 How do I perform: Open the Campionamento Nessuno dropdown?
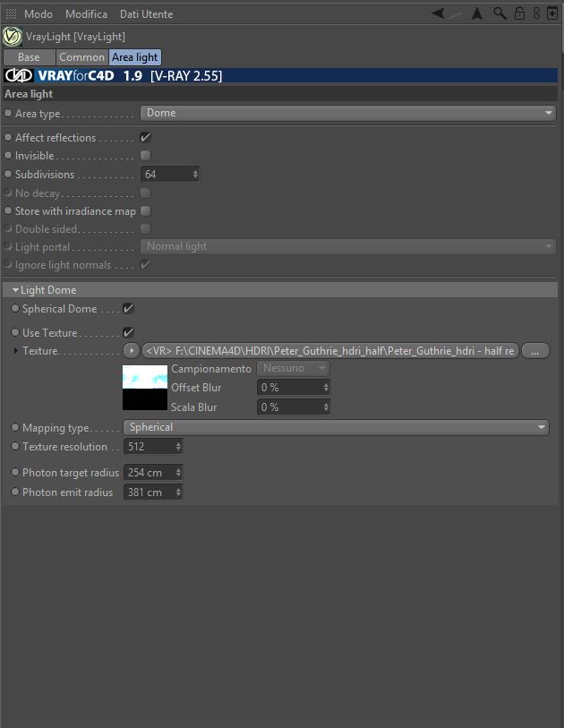point(293,368)
